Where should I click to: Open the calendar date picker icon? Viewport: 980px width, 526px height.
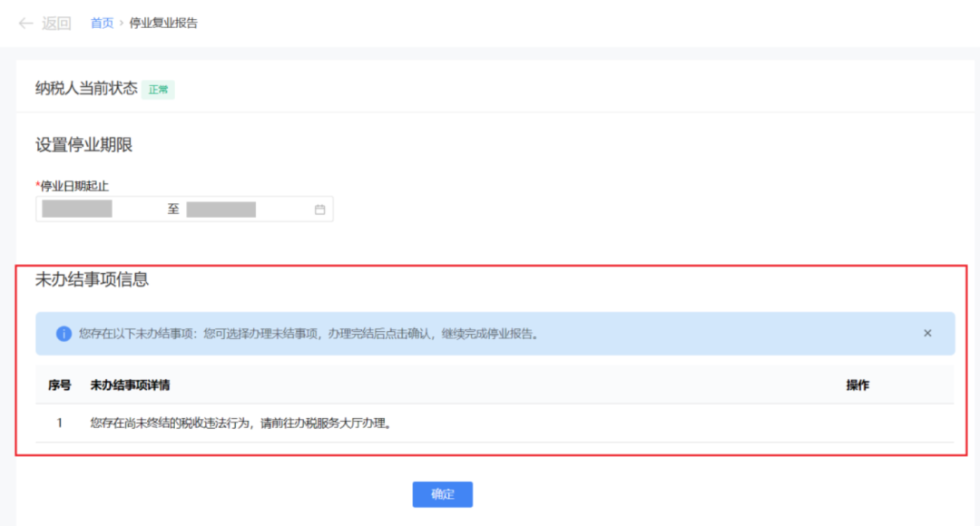point(320,209)
